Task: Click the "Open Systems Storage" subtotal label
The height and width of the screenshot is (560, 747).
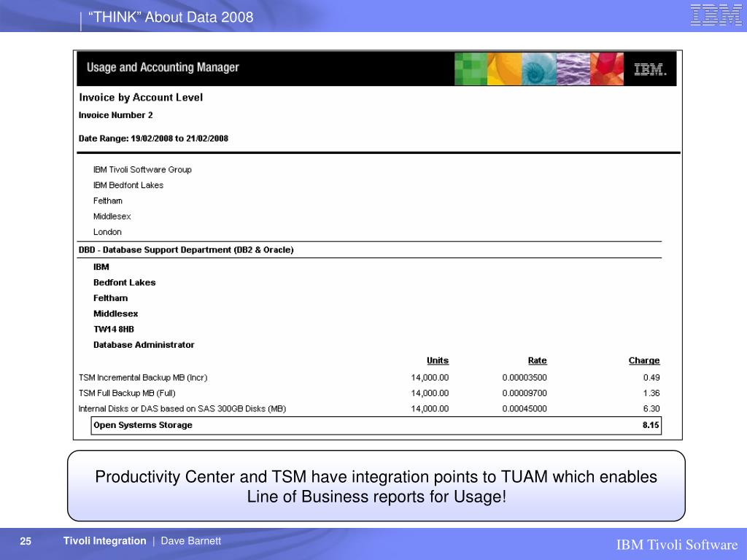Action: click(143, 425)
